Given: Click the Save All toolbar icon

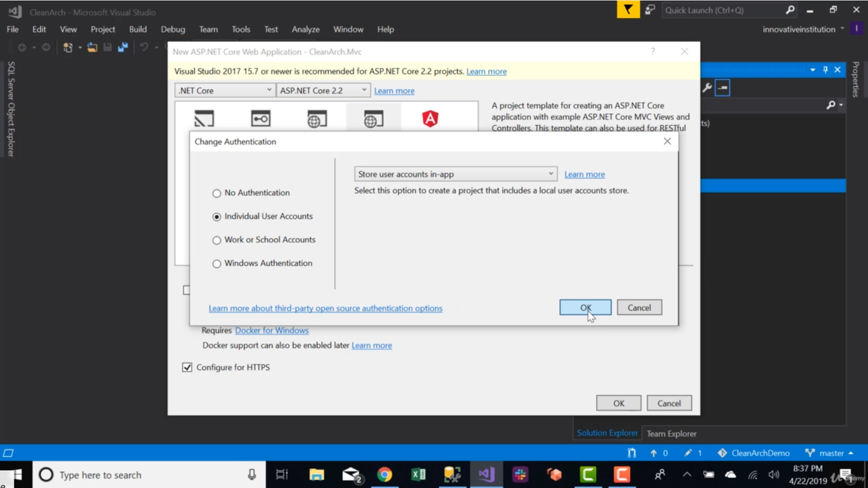Looking at the screenshot, I should pos(123,48).
